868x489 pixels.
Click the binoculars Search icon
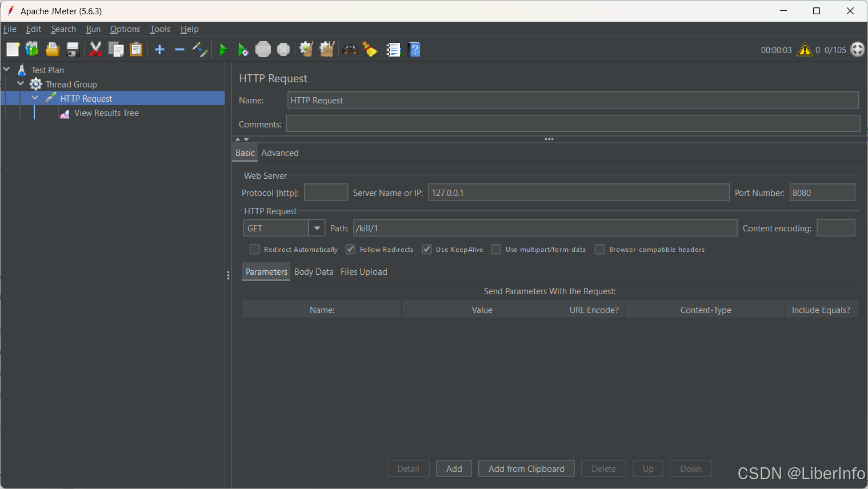pyautogui.click(x=350, y=50)
